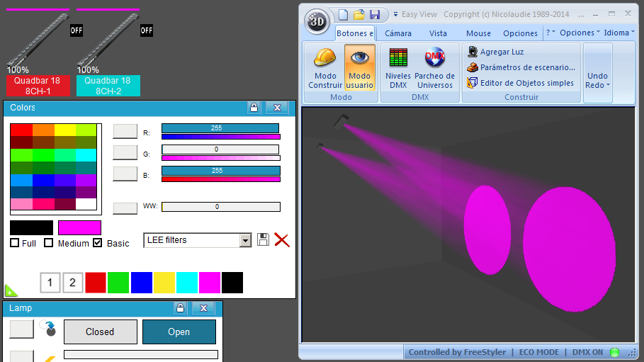644x362 pixels.
Task: Save scene with floppy disk icon in Easy View
Action: point(375,15)
